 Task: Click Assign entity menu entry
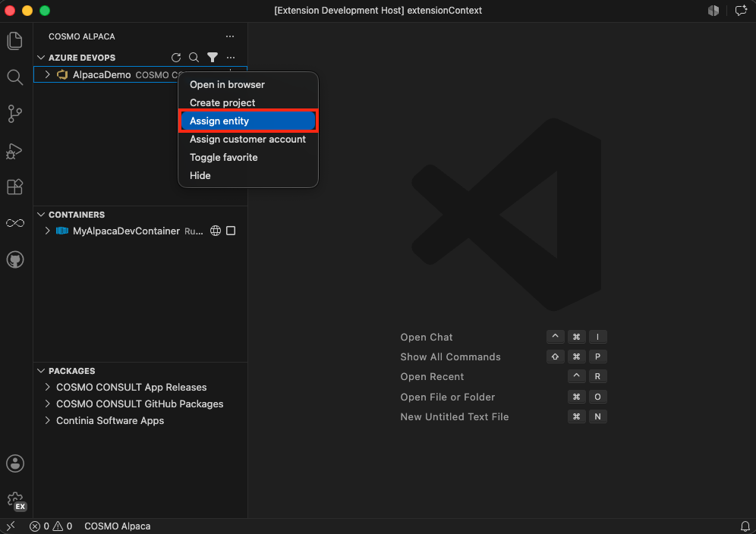(248, 121)
